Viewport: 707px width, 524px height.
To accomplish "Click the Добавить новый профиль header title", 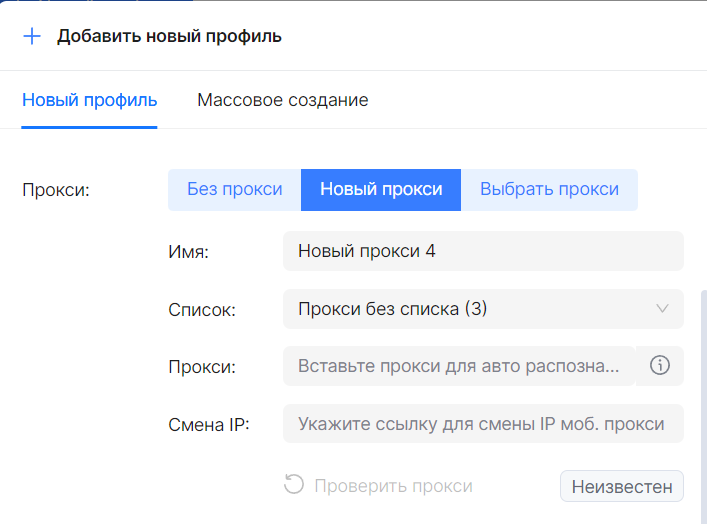I will click(x=169, y=36).
